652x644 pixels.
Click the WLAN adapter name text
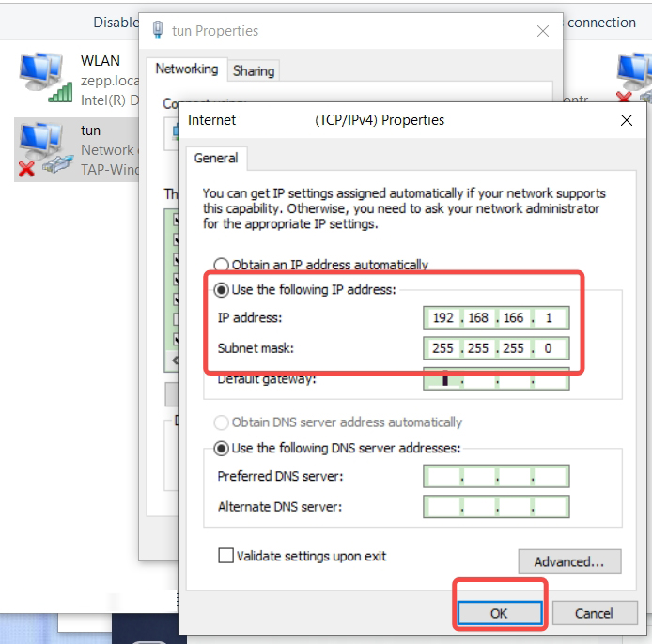tap(101, 61)
